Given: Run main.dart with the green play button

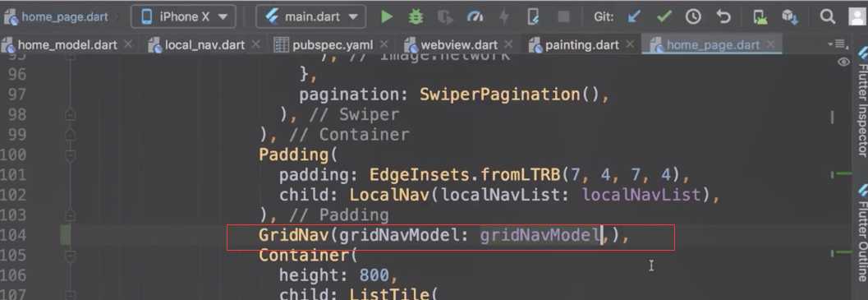Looking at the screenshot, I should click(387, 16).
